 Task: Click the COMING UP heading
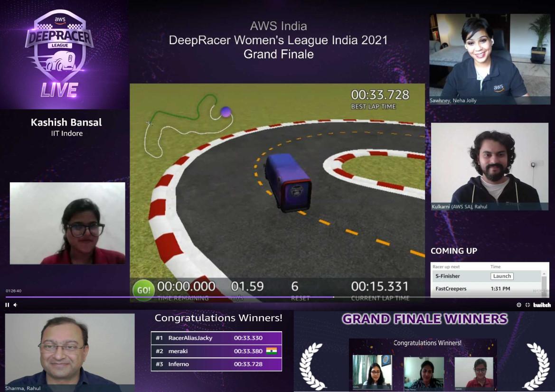pos(454,251)
